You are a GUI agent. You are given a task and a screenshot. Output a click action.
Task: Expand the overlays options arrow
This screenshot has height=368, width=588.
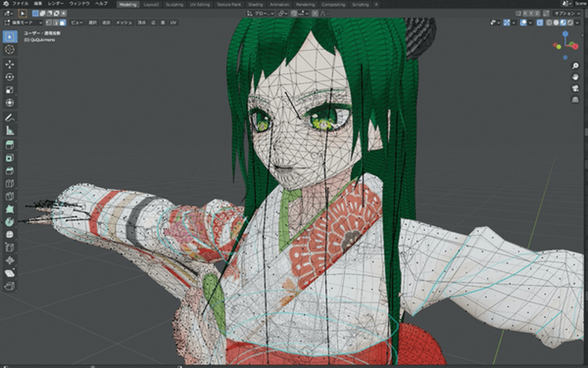pos(531,22)
